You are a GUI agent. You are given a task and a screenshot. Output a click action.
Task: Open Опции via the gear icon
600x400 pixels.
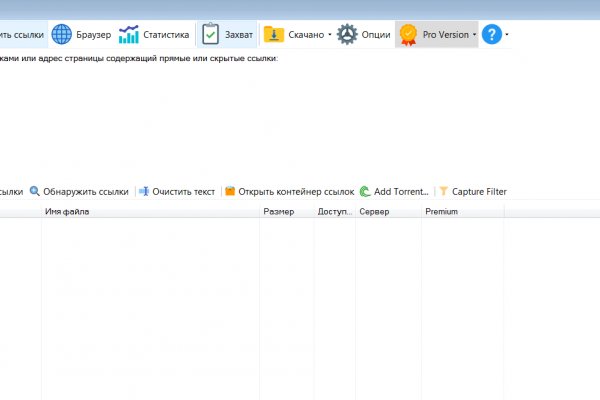pyautogui.click(x=346, y=35)
